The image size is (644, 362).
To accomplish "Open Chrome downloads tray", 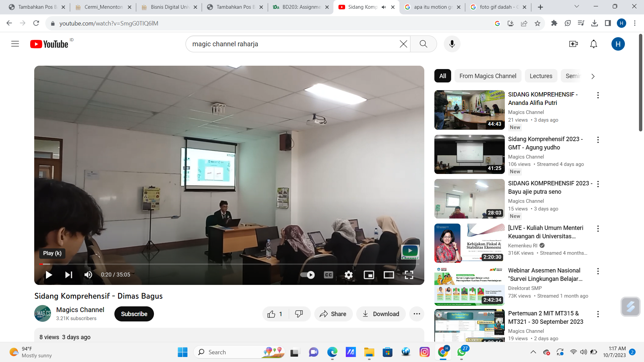I will [594, 23].
